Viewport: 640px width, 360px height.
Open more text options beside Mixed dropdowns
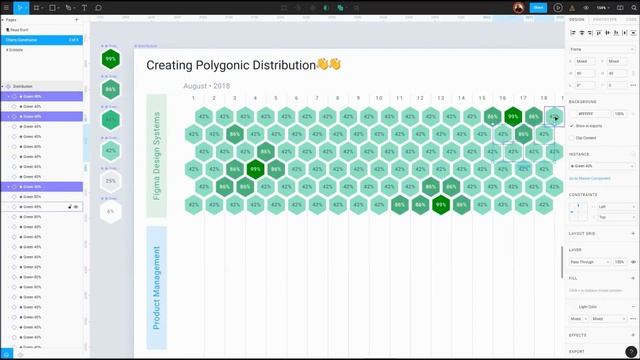[633, 319]
